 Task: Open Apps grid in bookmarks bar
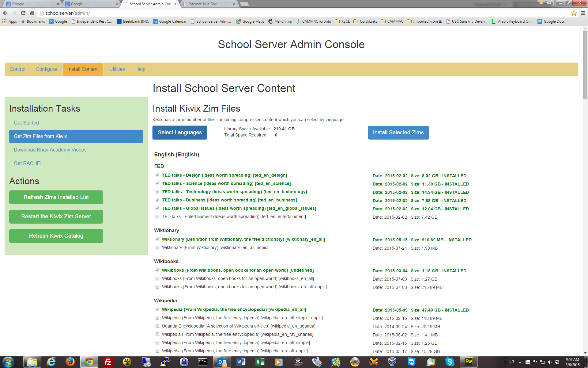(x=9, y=21)
